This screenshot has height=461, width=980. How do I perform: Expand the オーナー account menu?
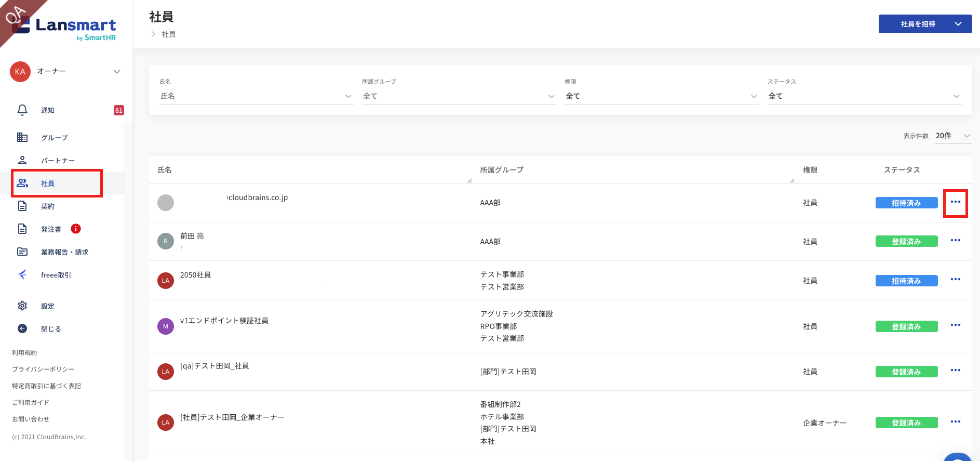point(117,72)
